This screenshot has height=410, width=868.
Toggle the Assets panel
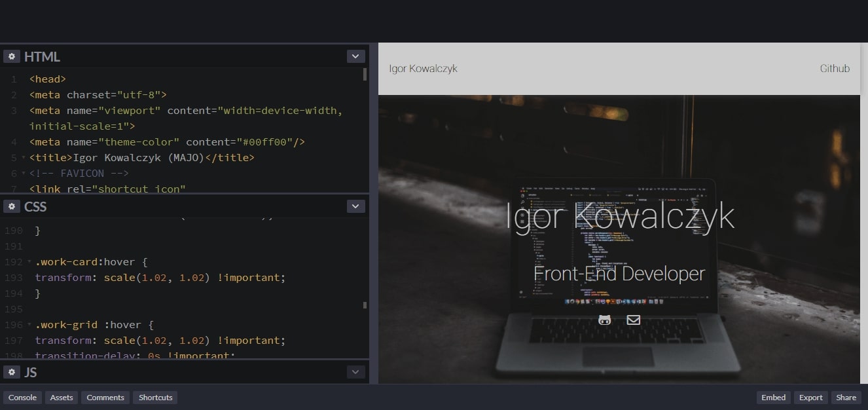tap(62, 398)
